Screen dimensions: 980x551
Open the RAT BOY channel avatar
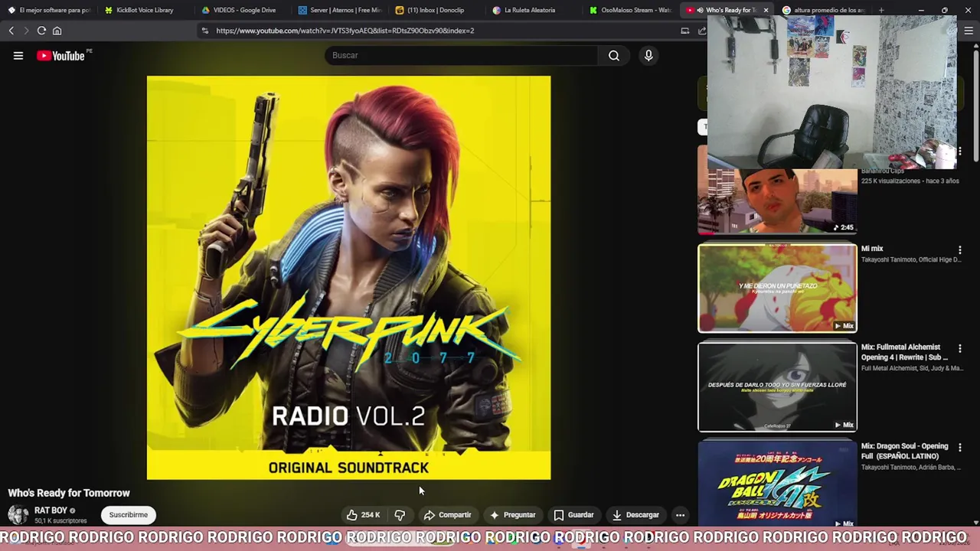(18, 515)
